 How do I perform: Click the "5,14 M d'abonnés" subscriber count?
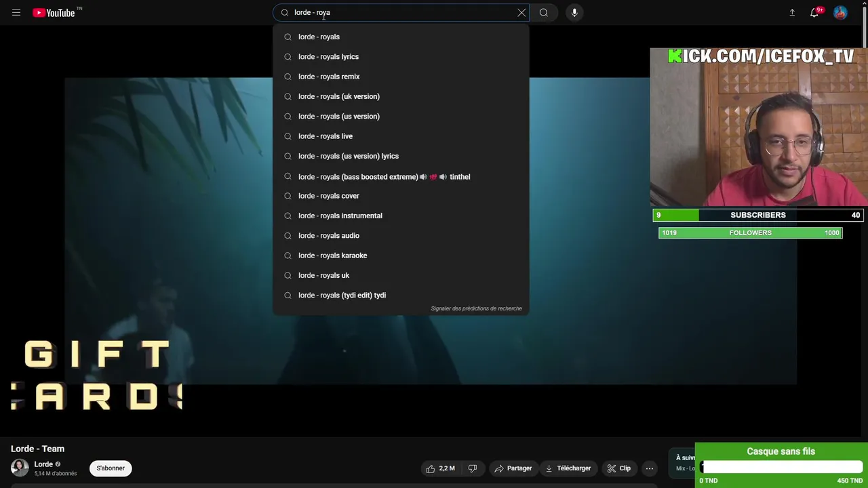click(56, 474)
